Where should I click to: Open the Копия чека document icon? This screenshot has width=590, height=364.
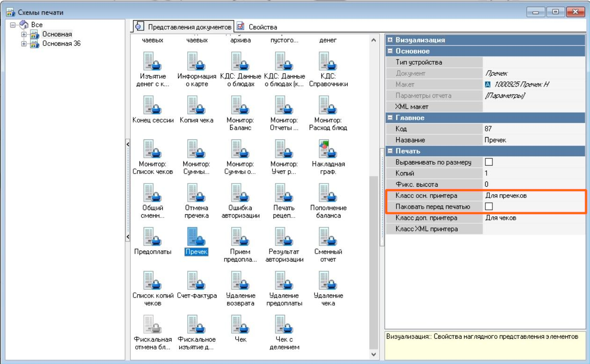[196, 105]
